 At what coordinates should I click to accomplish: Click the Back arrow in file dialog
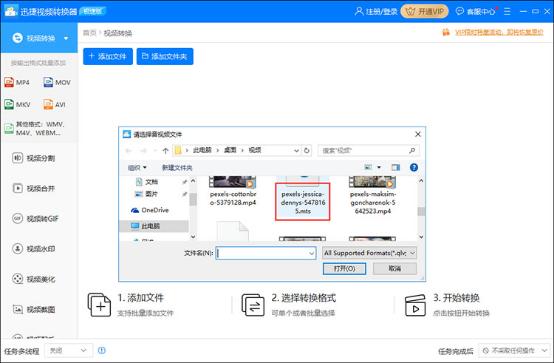coord(129,151)
